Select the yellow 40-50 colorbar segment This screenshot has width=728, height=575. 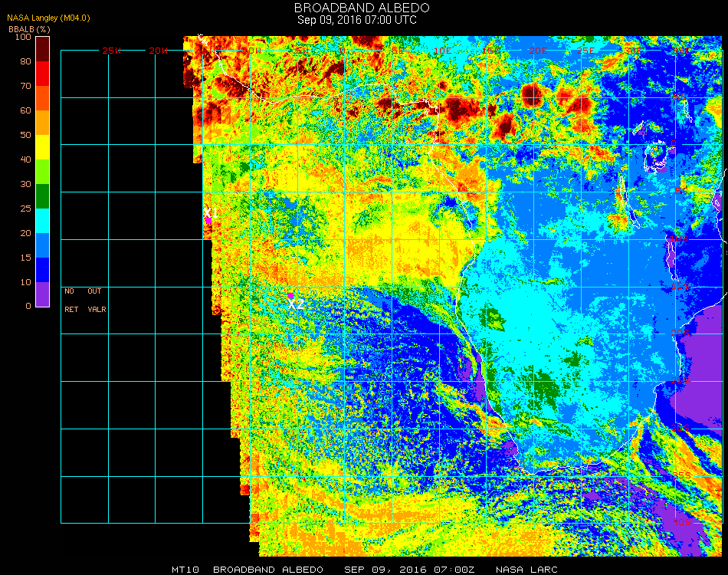(42, 147)
